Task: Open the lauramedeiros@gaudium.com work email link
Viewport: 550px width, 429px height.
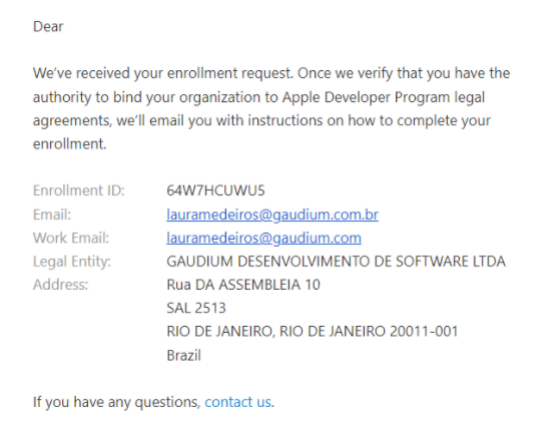Action: point(264,238)
